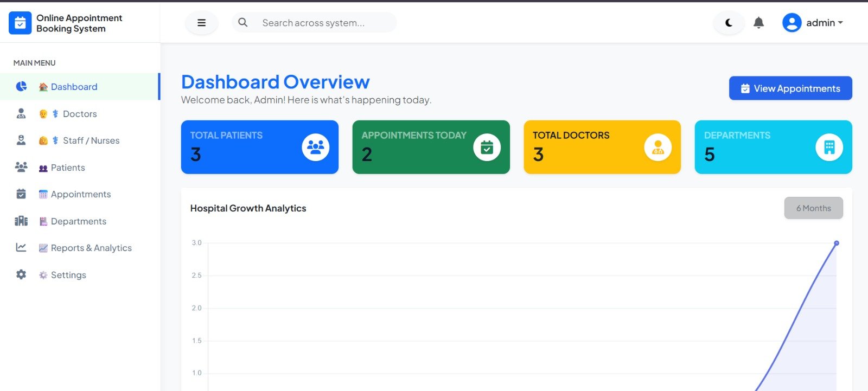Image resolution: width=868 pixels, height=391 pixels.
Task: Click the people emoji beside Patients label
Action: (43, 168)
